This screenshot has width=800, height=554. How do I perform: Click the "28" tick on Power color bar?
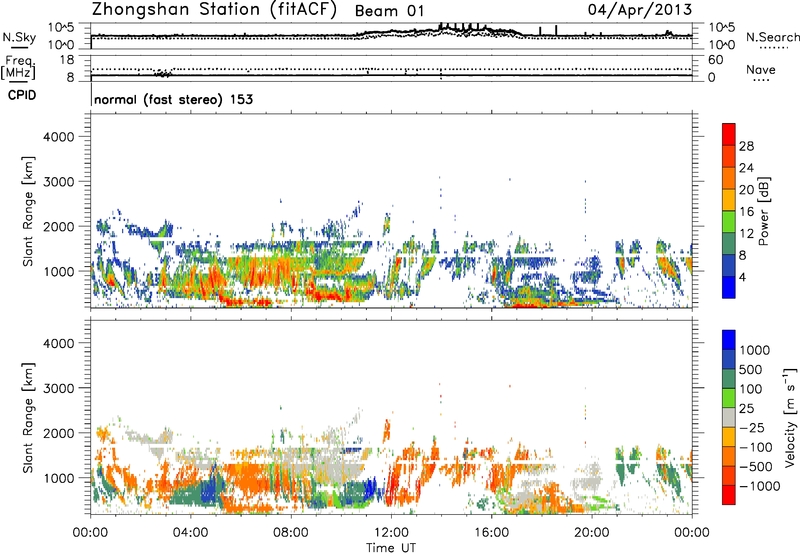tap(746, 146)
